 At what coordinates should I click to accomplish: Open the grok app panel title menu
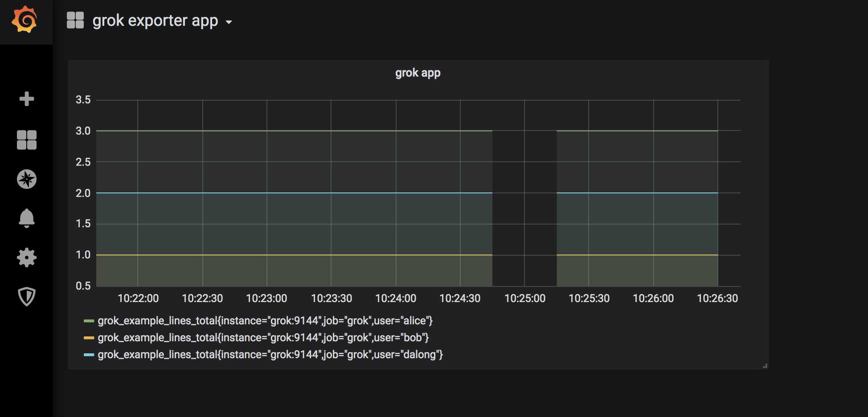[418, 73]
